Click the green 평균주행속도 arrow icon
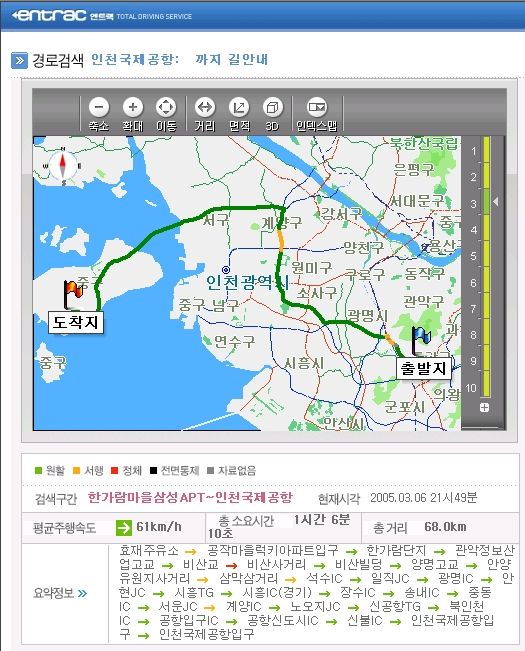 click(124, 528)
